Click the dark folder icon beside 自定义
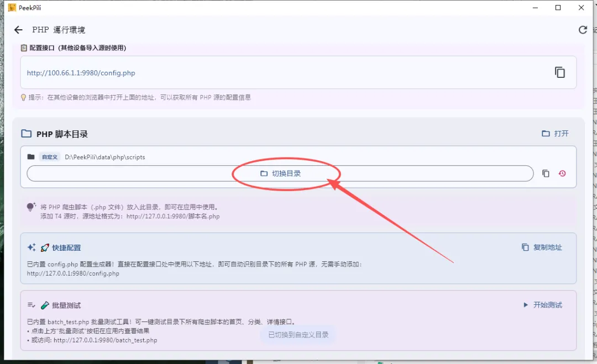The image size is (597, 364). (x=31, y=157)
